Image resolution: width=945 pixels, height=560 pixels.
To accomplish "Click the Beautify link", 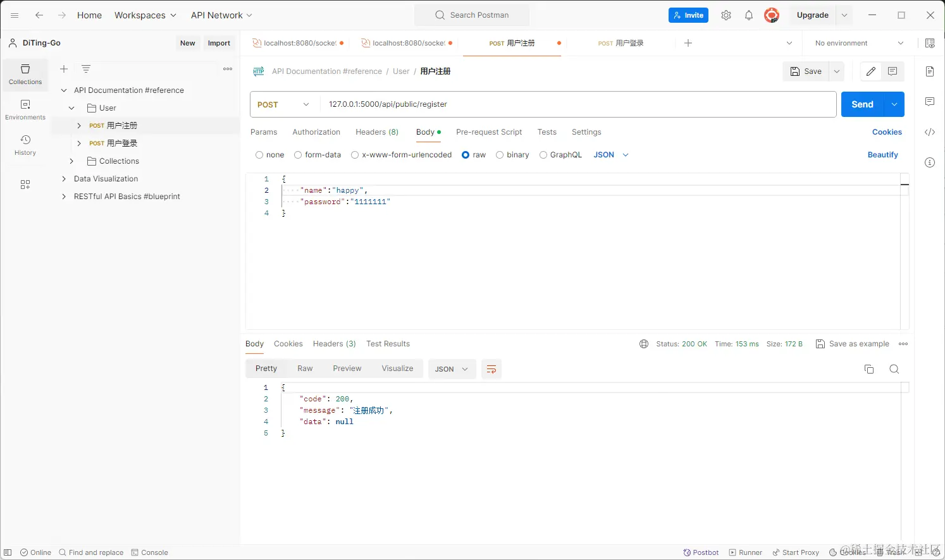I will click(882, 155).
